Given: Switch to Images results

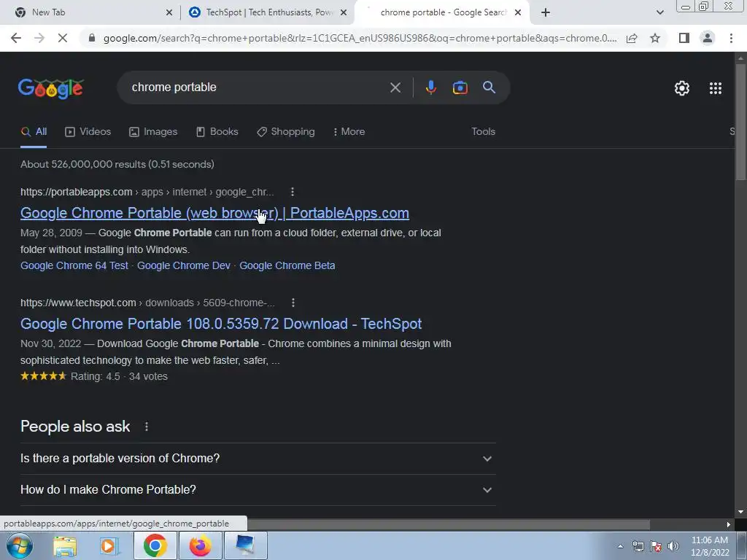Looking at the screenshot, I should point(153,132).
